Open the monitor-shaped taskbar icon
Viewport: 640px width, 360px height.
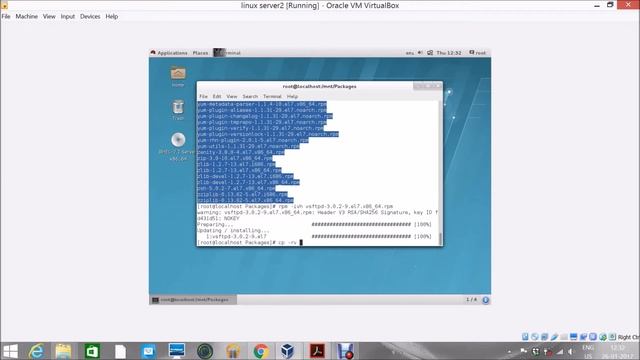(x=176, y=351)
